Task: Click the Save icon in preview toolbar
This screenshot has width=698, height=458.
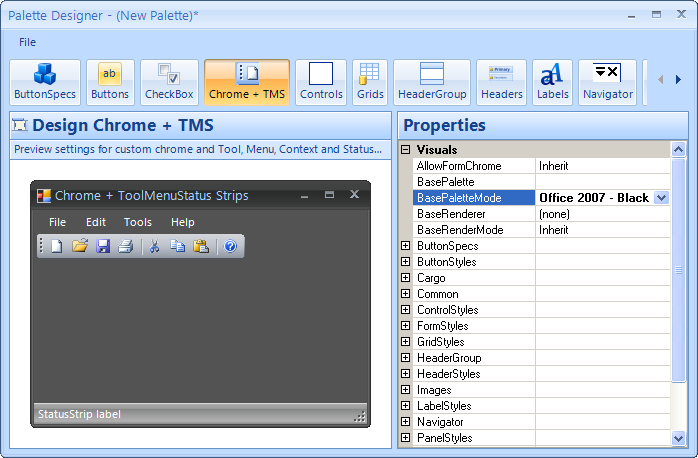Action: point(103,246)
